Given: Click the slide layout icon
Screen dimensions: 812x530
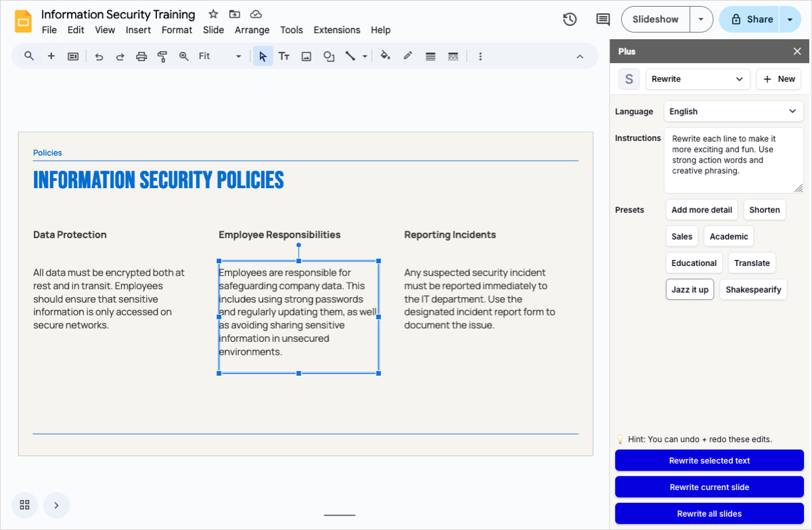Looking at the screenshot, I should [x=73, y=56].
